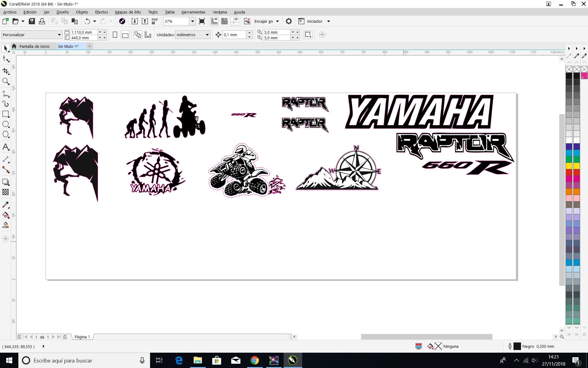Select the Crop tool
Viewport: 588px width, 368px height.
tap(6, 71)
